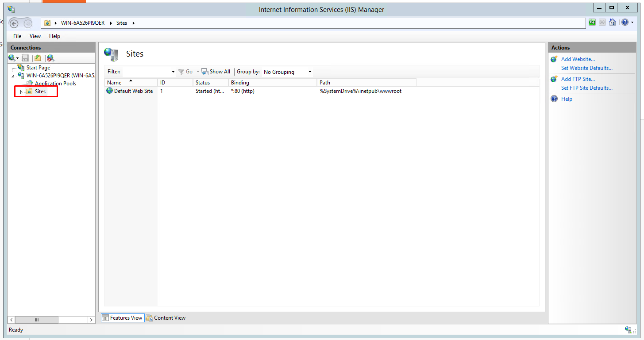Go to the home page icon

pyautogui.click(x=613, y=23)
